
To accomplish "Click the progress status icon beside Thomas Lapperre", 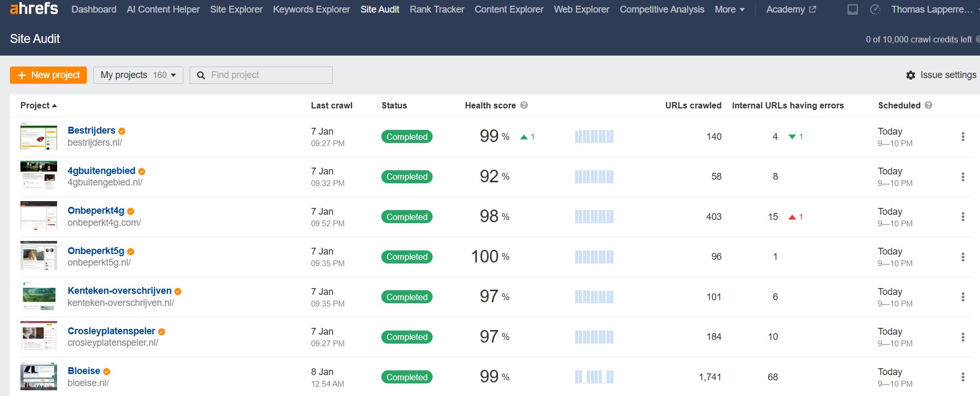I will pyautogui.click(x=875, y=9).
